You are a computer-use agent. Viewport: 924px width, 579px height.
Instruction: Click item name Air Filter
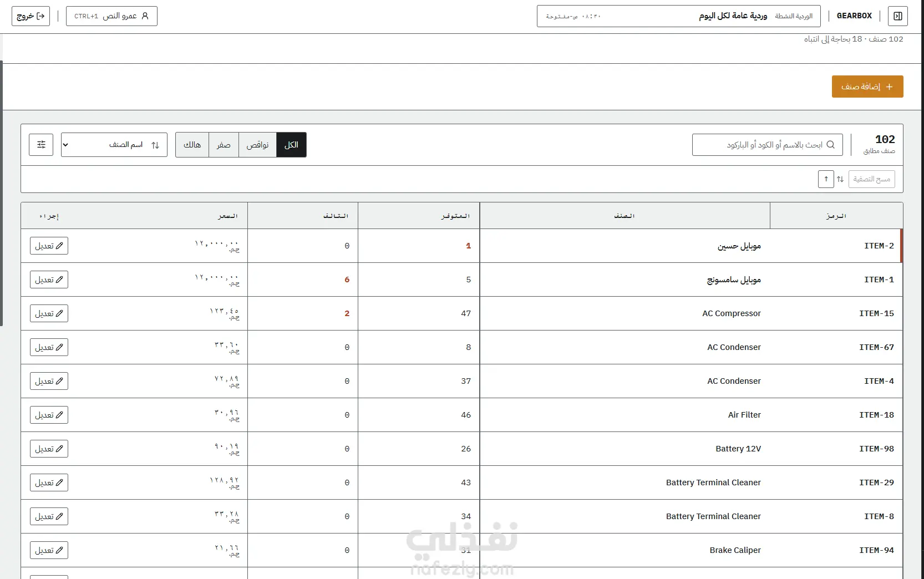(744, 415)
